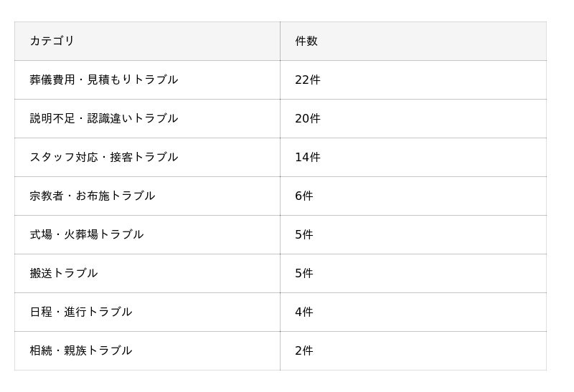The image size is (574, 392).
Task: Click the 6件 count cell
Action: tap(304, 196)
